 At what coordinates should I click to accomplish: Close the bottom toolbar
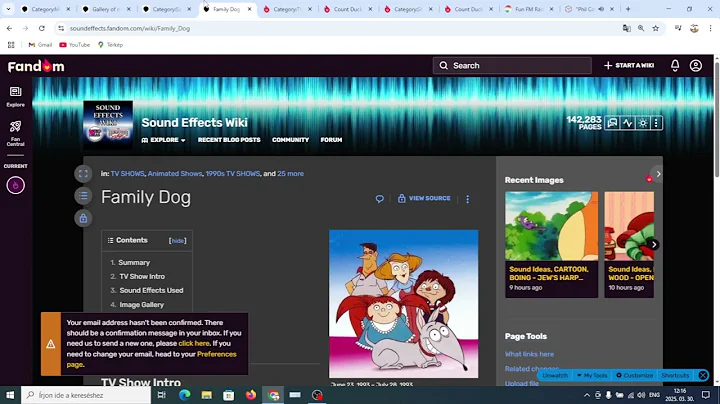pos(703,376)
